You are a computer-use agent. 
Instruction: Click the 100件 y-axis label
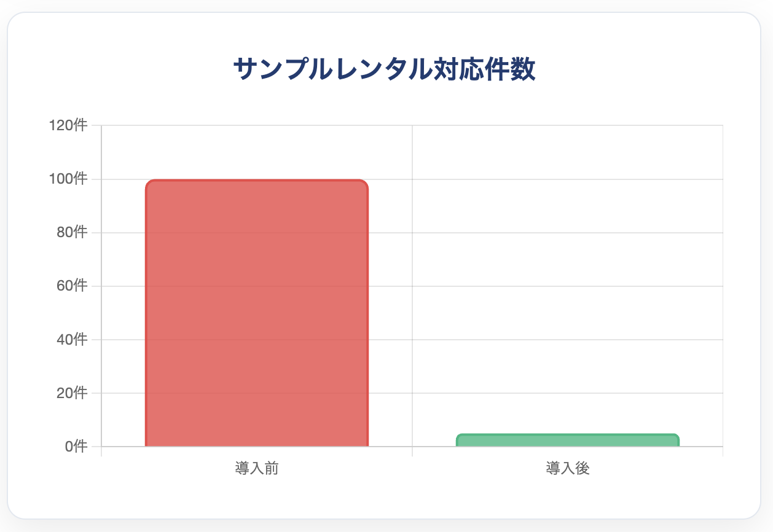click(68, 179)
